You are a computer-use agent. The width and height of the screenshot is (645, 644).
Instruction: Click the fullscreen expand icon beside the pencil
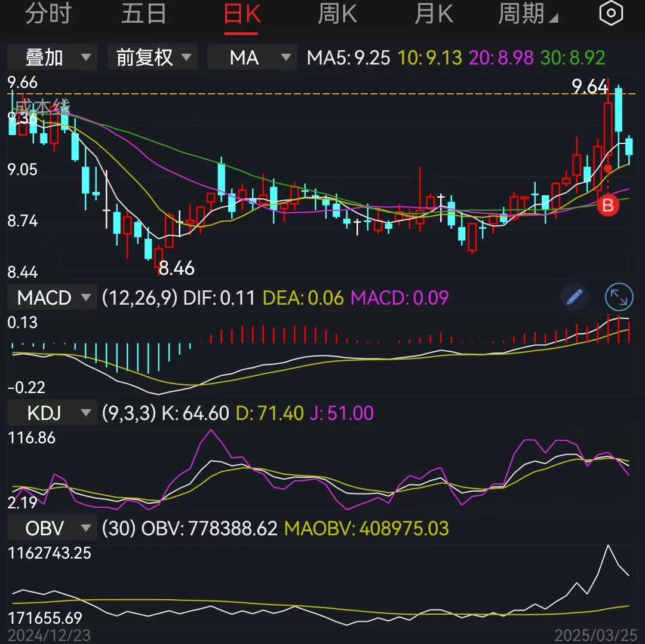click(619, 297)
